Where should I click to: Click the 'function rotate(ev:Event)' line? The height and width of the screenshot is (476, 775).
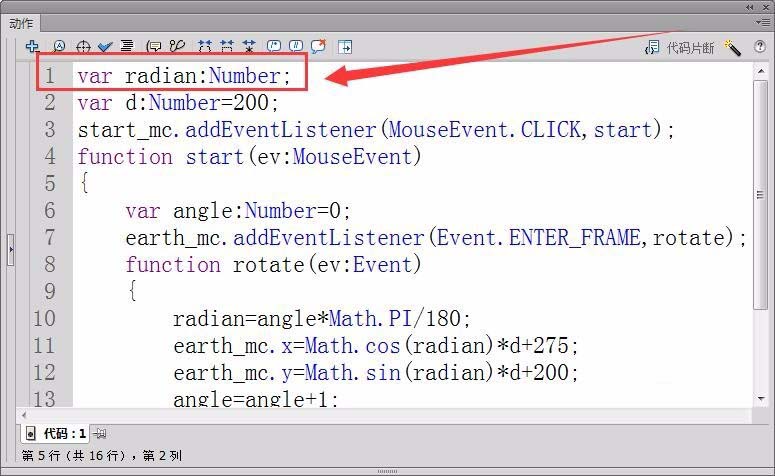pos(273,264)
